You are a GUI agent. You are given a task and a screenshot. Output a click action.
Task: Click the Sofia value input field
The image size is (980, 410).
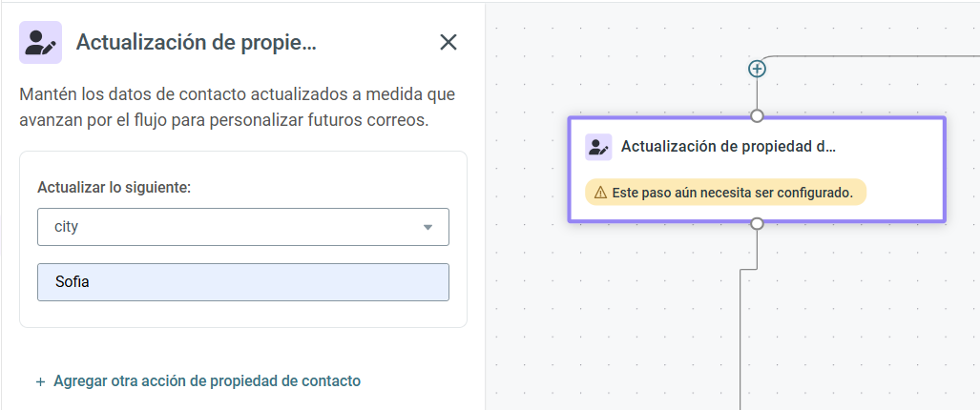point(243,282)
